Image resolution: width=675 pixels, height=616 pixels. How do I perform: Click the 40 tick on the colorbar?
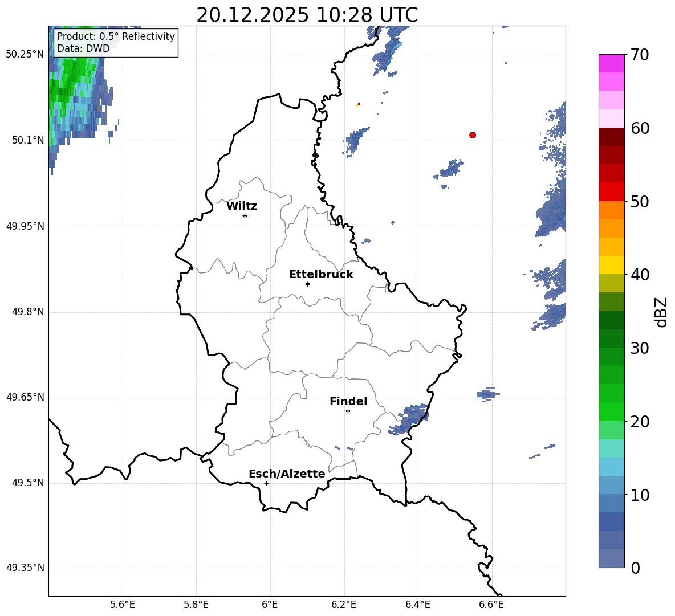point(640,275)
